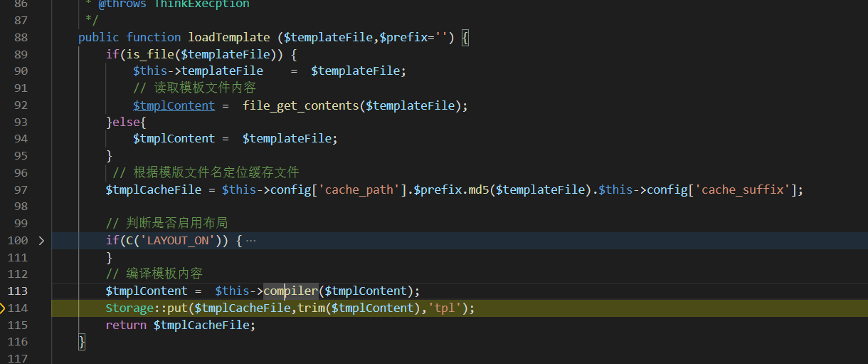The width and height of the screenshot is (868, 364).
Task: Click the comment 读取模板文件内容
Action: 194,88
